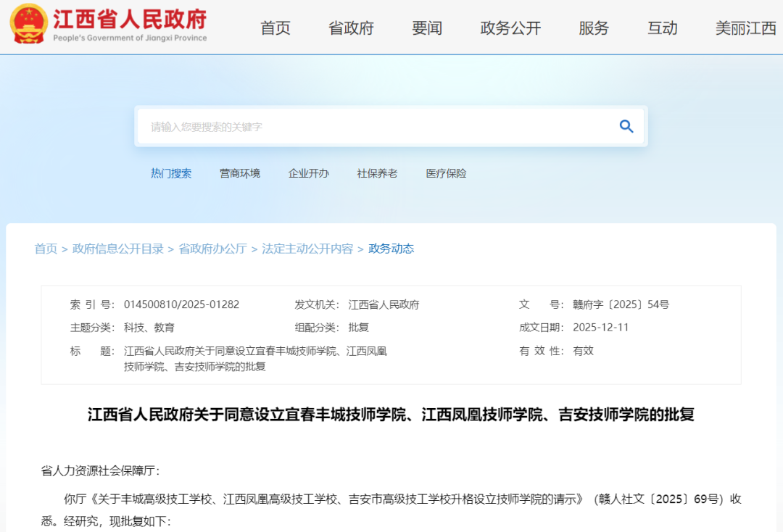Viewport: 783px width, 532px height.
Task: Select the 服务 navigation item
Action: 594,28
